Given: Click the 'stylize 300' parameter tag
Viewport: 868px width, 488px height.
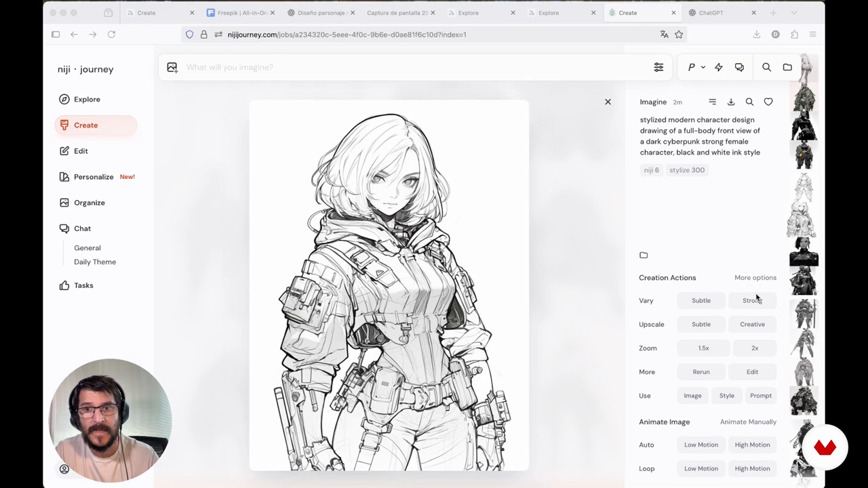Looking at the screenshot, I should 687,170.
